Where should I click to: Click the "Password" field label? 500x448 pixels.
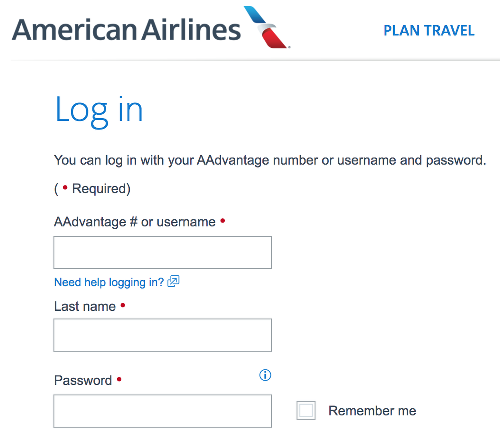click(x=83, y=380)
